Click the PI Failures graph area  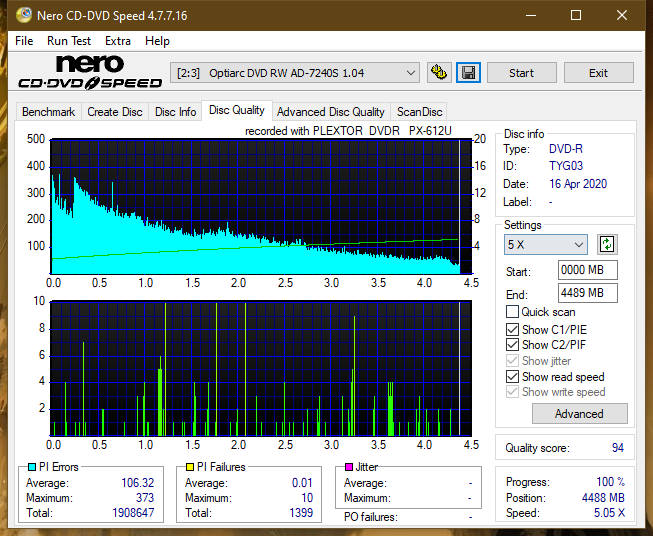click(261, 368)
